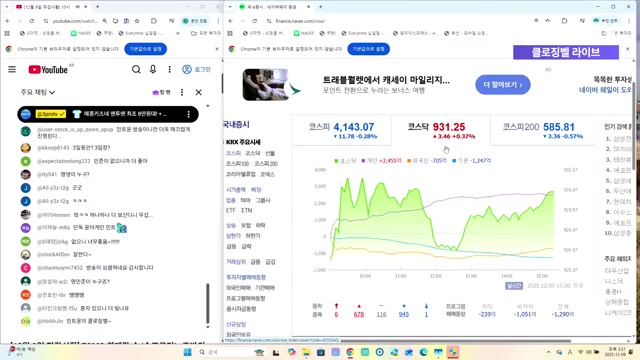This screenshot has width=640, height=360.
Task: Dismiss default browser infobar in YouTube window
Action: (217, 49)
